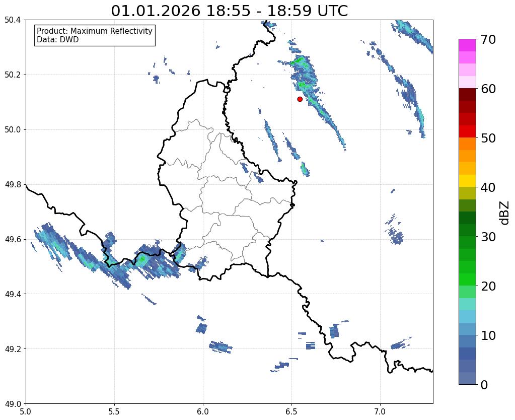Click the 7.0 longitude axis label
Image resolution: width=515 pixels, height=420 pixels.
pyautogui.click(x=380, y=411)
